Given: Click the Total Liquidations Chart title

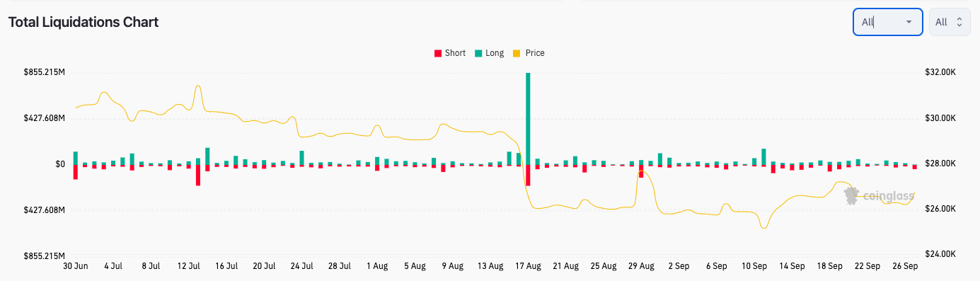Looking at the screenshot, I should [83, 22].
